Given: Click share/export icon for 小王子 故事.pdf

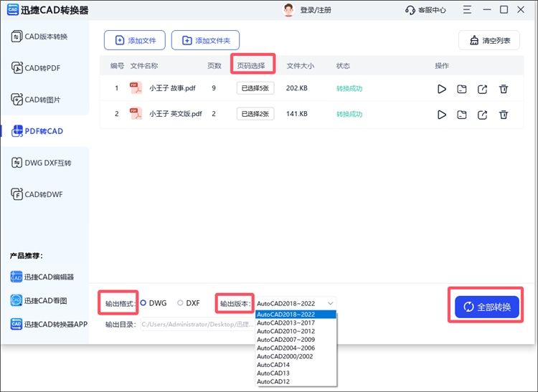Looking at the screenshot, I should tap(483, 89).
